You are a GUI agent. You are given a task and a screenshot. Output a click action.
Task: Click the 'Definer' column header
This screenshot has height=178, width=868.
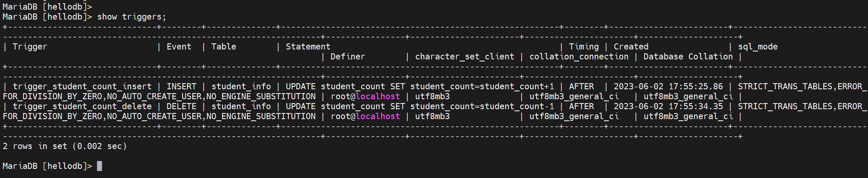tap(347, 57)
